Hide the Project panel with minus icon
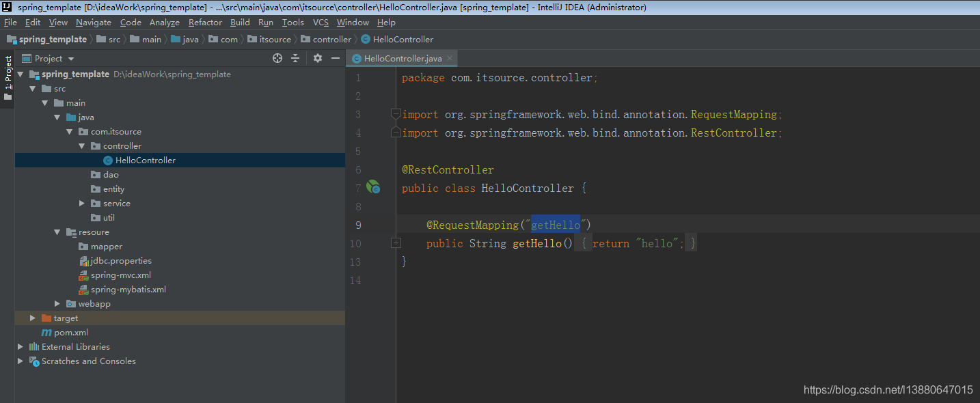This screenshot has height=403, width=980. pos(336,58)
